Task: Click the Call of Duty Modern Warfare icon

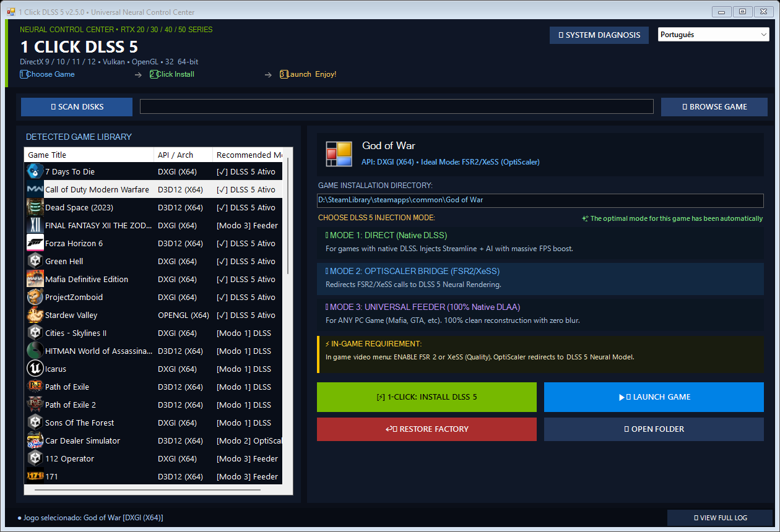Action: 35,189
